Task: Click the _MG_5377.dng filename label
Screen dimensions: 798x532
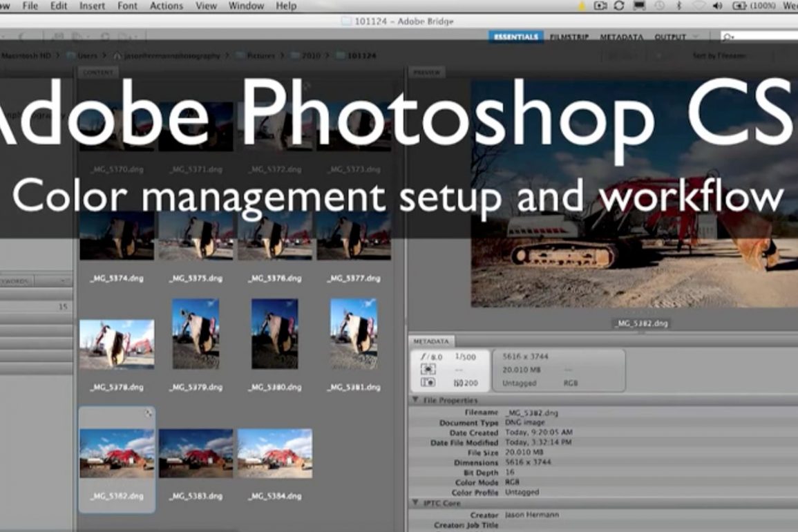Action: click(x=354, y=278)
